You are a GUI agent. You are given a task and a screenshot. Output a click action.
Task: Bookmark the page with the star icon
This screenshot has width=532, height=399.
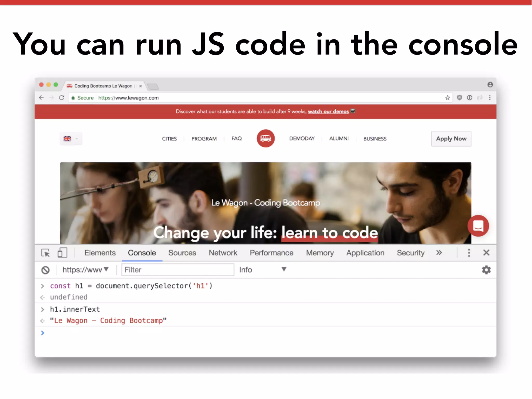click(447, 98)
